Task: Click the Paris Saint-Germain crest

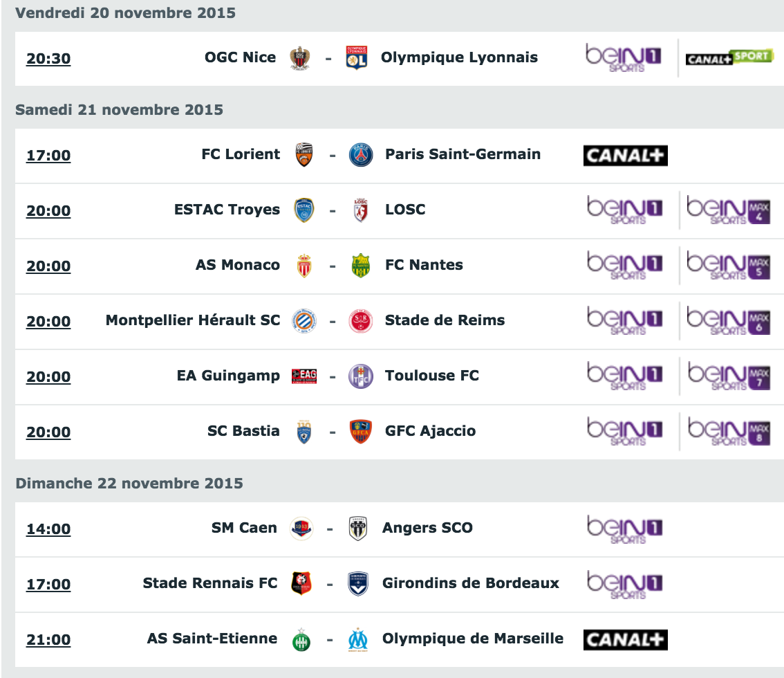Action: pyautogui.click(x=360, y=155)
